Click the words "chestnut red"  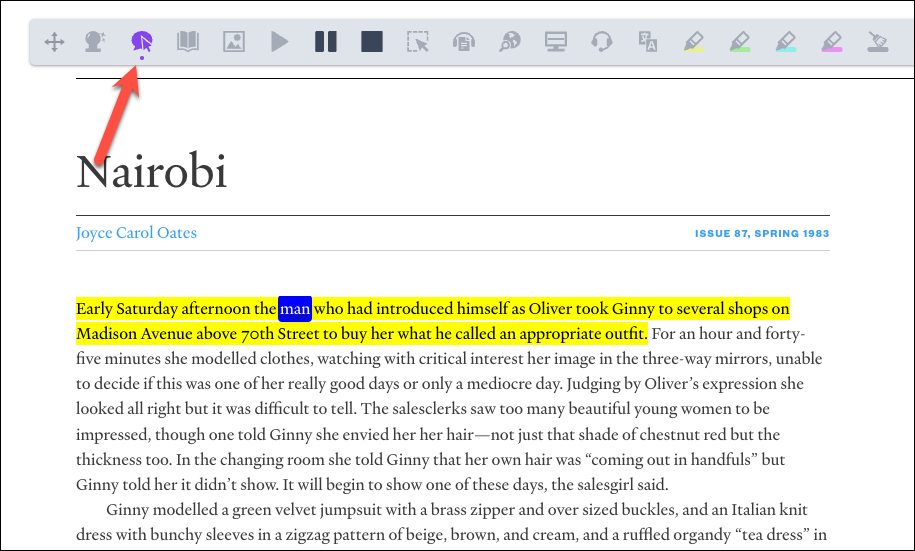tap(683, 435)
